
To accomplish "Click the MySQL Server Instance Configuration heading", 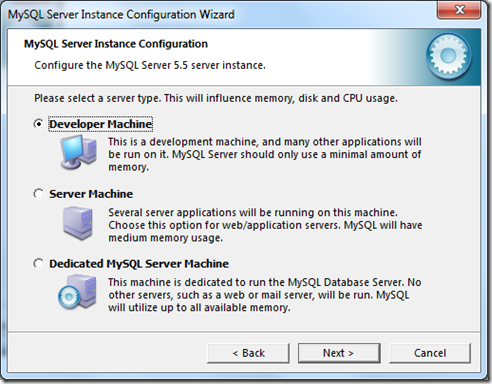I will (116, 44).
